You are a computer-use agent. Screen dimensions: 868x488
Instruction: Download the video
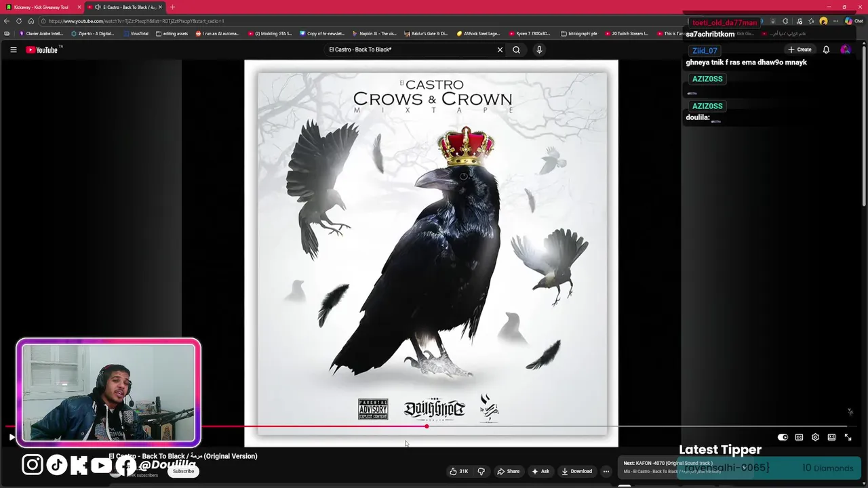576,471
